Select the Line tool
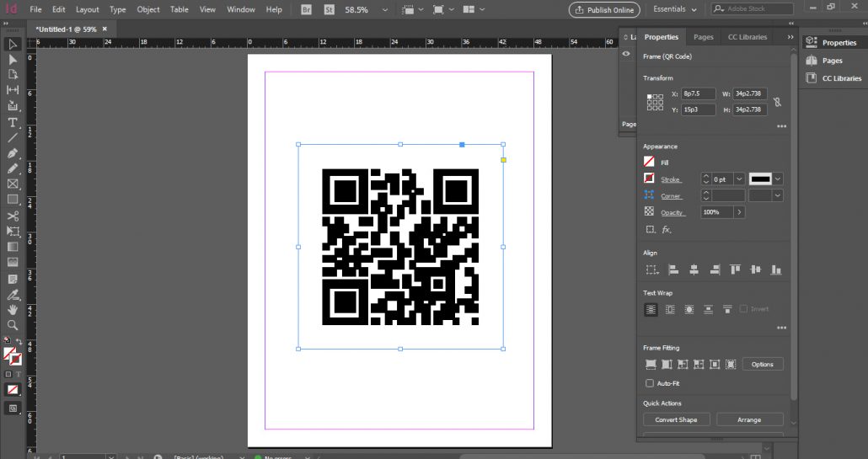This screenshot has height=459, width=868. pos(13,138)
